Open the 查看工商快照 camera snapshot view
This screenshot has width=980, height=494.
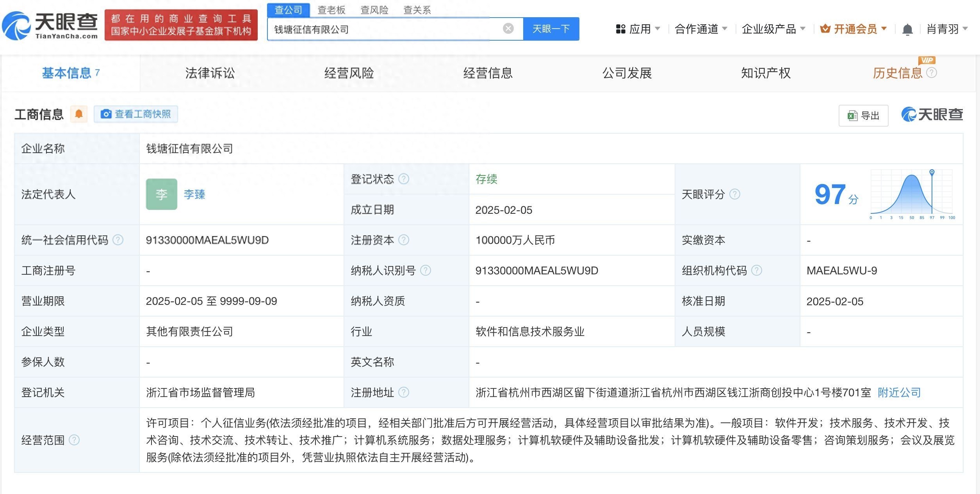coord(135,114)
